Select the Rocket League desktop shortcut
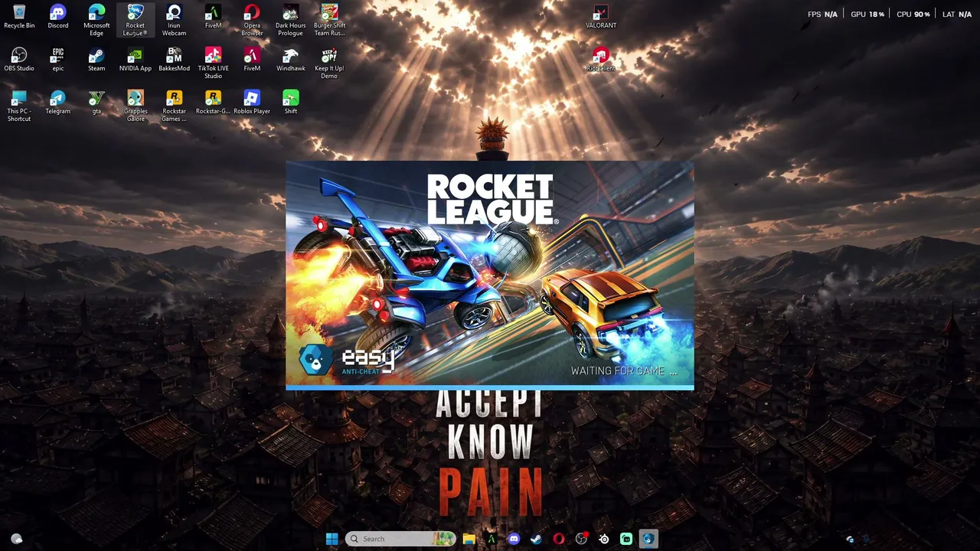The image size is (980, 551). [x=136, y=20]
